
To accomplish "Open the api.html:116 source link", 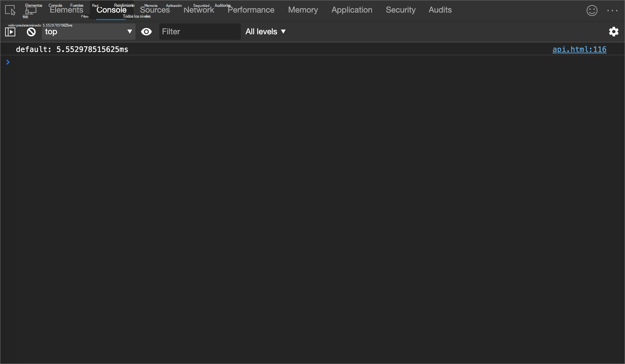I will click(579, 49).
